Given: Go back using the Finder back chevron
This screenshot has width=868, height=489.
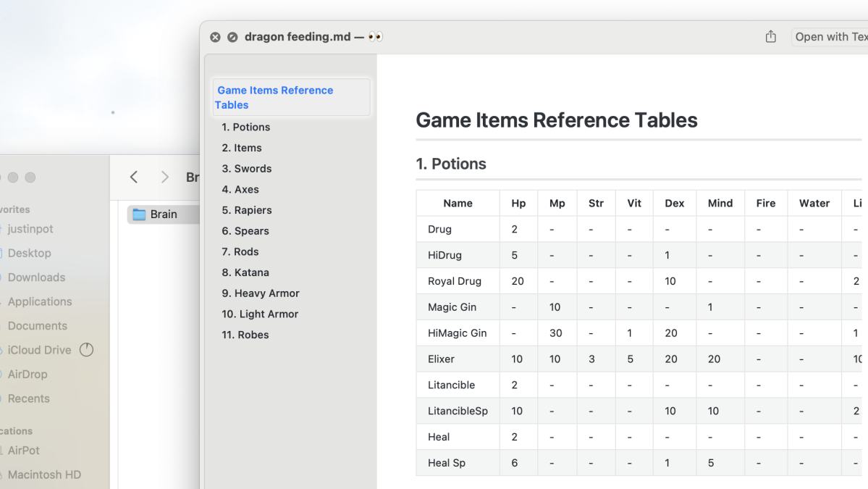Looking at the screenshot, I should click(134, 177).
